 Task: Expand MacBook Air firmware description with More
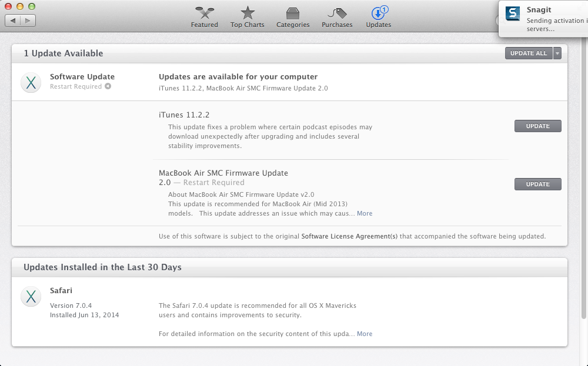[365, 213]
